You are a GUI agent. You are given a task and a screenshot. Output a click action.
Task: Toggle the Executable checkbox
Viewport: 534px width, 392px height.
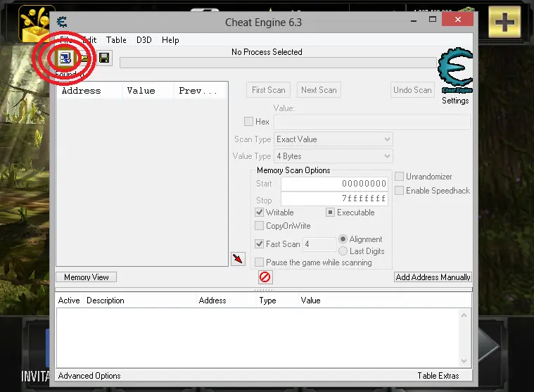pos(330,212)
